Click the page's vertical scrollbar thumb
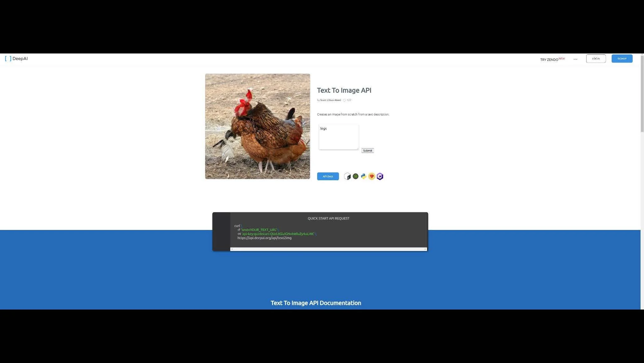 (642, 94)
